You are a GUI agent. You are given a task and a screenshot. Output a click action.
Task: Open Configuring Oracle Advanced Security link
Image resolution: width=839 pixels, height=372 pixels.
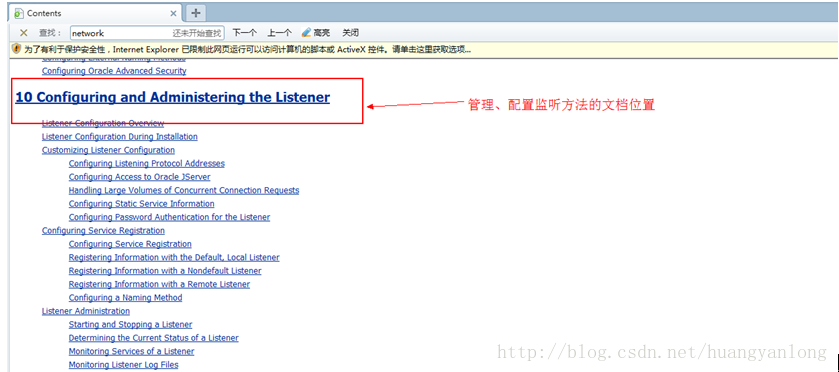coord(114,71)
